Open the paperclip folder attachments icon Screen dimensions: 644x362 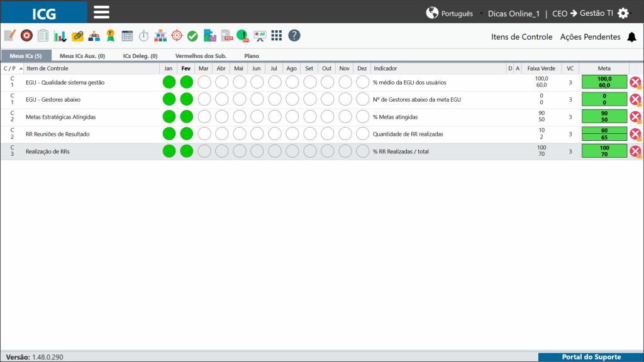77,36
